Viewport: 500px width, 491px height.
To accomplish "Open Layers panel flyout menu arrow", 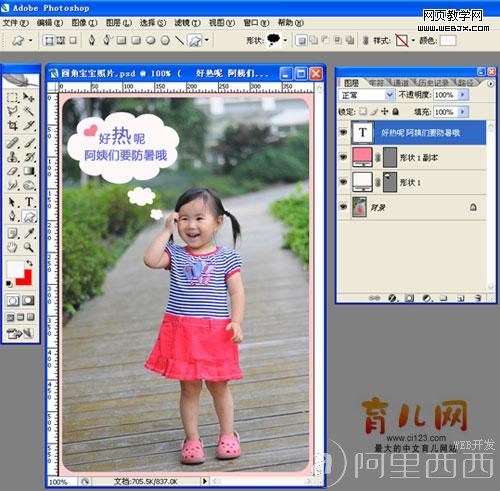I will tap(490, 83).
